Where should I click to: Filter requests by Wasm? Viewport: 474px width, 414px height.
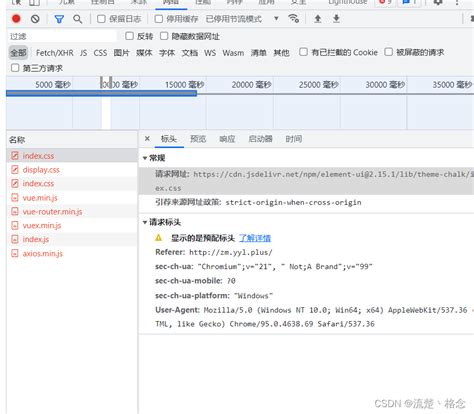pyautogui.click(x=233, y=53)
